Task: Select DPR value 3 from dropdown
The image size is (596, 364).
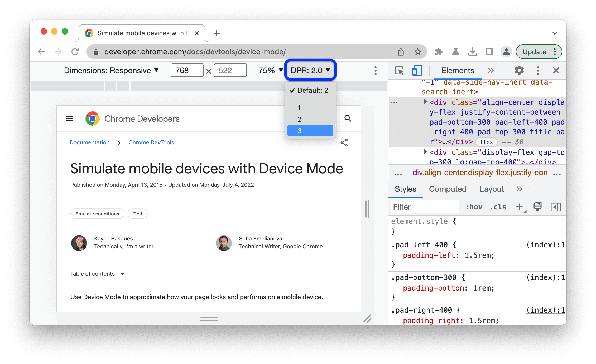Action: 310,131
